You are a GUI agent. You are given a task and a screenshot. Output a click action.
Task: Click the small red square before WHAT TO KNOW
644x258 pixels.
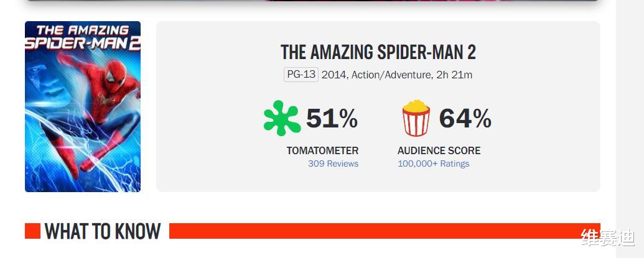tap(32, 231)
